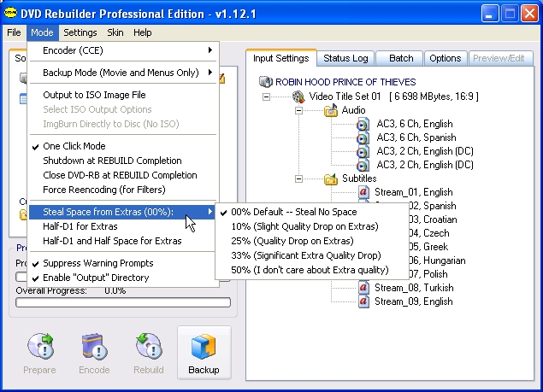This screenshot has width=543, height=392.
Task: Select 50% (I don't care about Extra quality)
Action: 312,270
